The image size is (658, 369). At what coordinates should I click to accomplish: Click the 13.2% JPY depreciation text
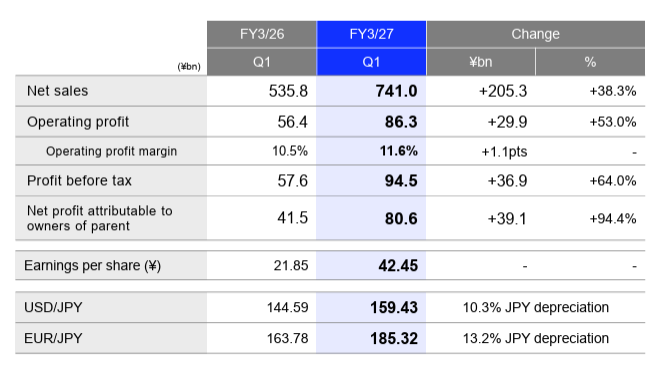click(x=535, y=338)
